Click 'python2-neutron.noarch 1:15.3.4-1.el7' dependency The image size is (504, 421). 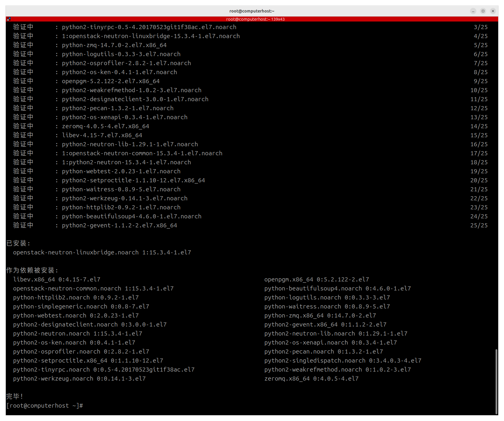click(x=78, y=333)
